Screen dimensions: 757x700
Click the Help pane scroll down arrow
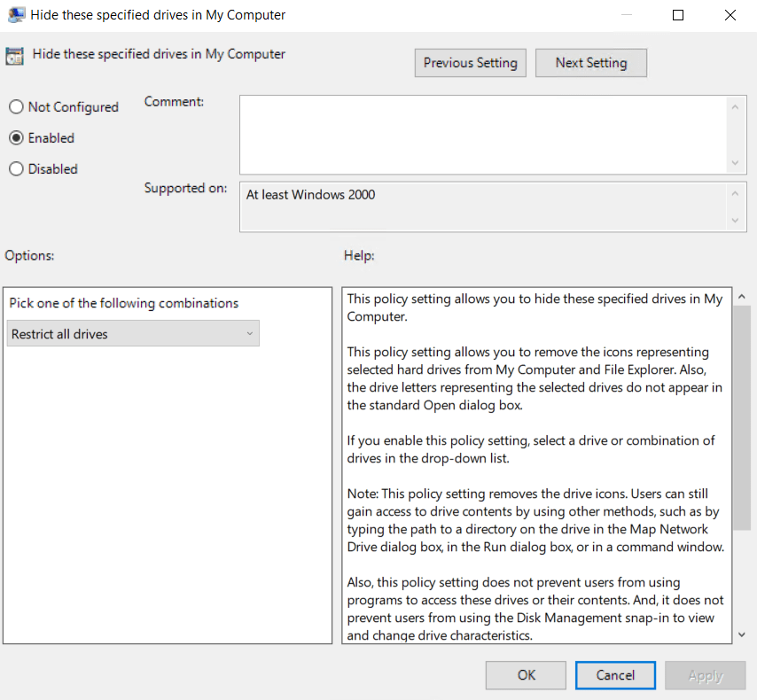(x=741, y=634)
